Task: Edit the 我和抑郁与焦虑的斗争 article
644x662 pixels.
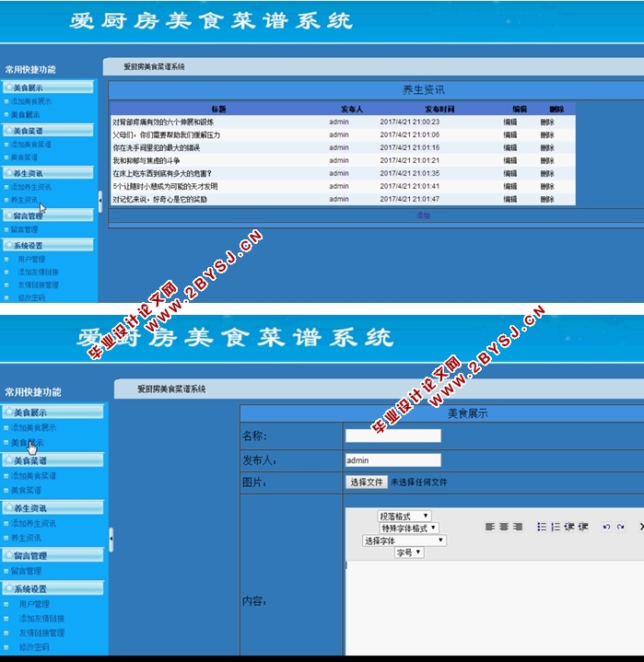Action: [x=510, y=161]
